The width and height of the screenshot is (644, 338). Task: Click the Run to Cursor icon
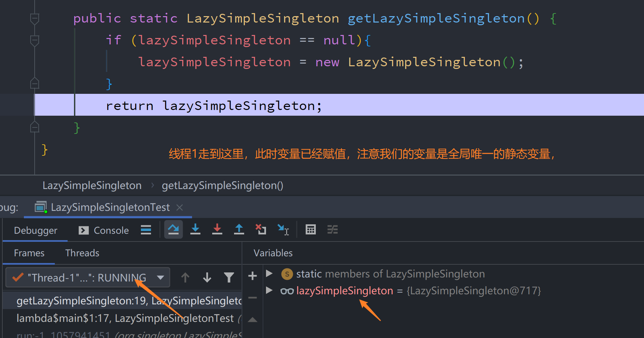[283, 230]
